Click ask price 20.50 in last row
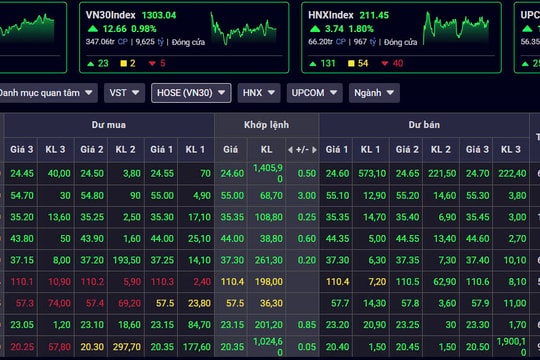The image size is (540, 360). pos(477,347)
